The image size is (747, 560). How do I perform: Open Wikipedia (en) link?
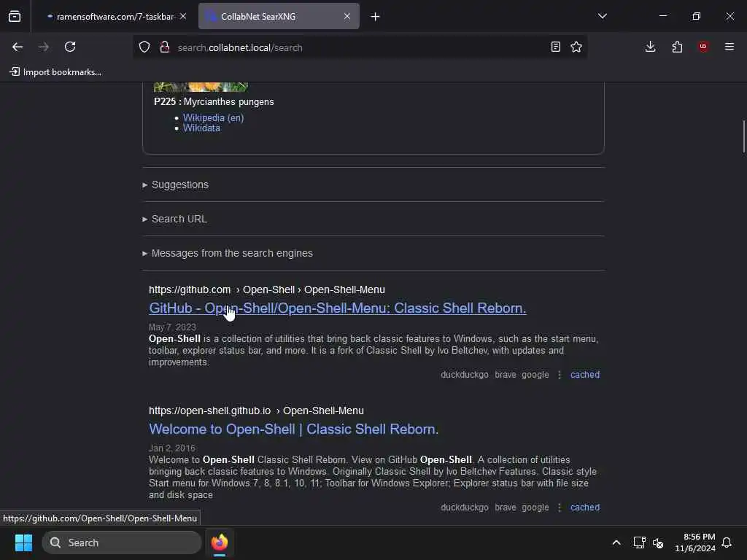[214, 117]
